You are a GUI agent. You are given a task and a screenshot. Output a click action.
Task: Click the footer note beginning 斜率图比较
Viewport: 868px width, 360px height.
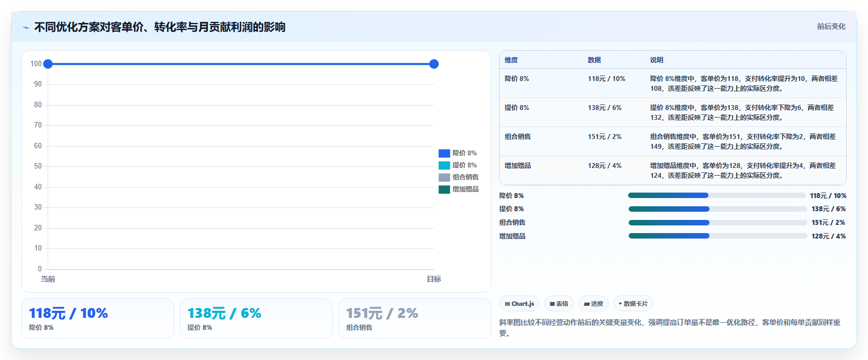pyautogui.click(x=670, y=328)
